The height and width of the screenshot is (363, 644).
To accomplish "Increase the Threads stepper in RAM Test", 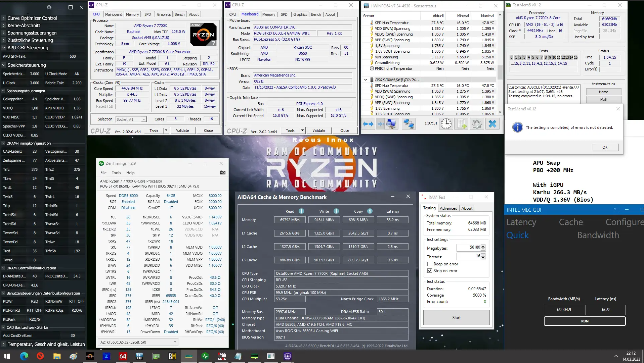I will click(x=483, y=255).
